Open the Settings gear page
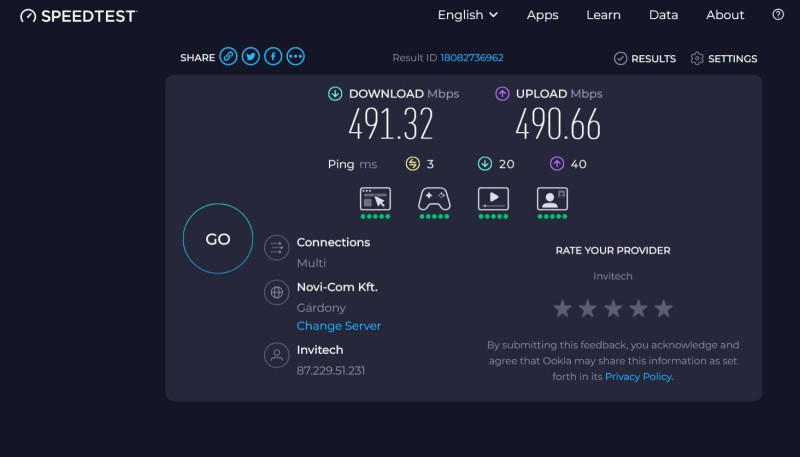 723,59
